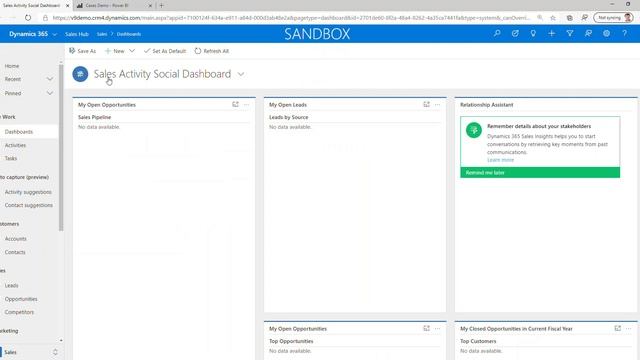The width and height of the screenshot is (640, 360).
Task: Click Remind me later green button
Action: pos(540,173)
